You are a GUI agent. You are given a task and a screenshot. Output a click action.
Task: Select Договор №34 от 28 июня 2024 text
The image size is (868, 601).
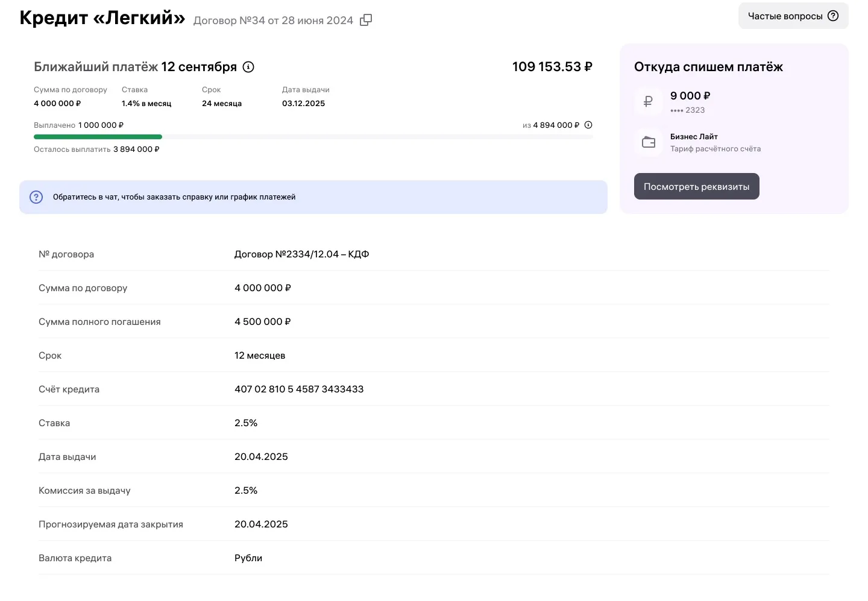coord(273,20)
